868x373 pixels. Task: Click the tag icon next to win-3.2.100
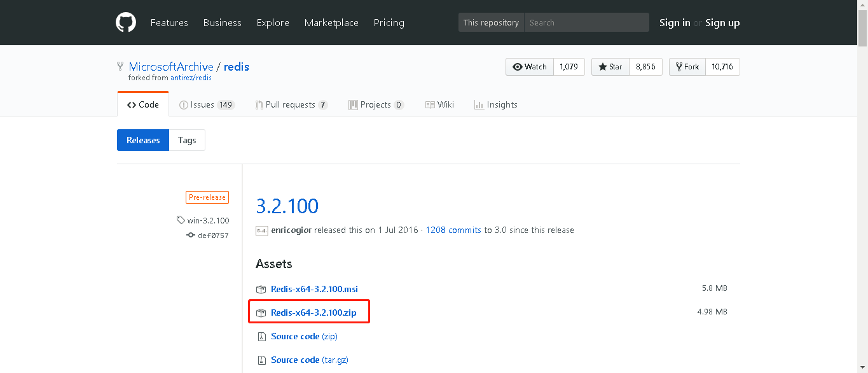[x=181, y=220]
